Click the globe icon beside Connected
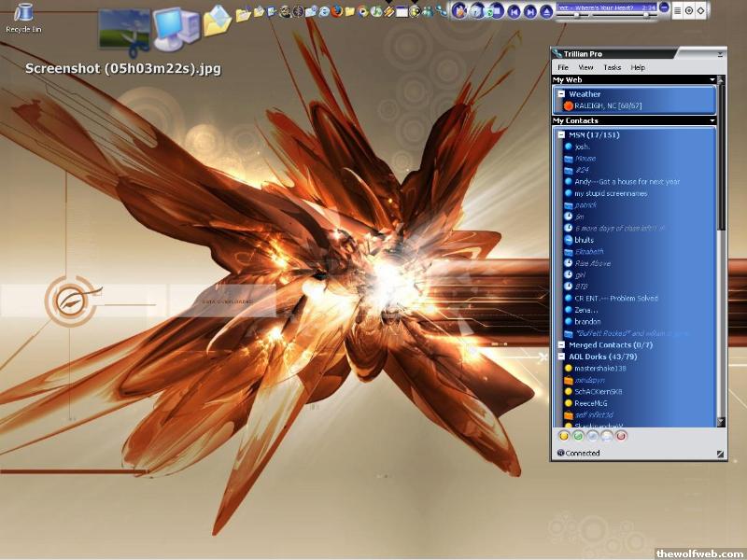The image size is (747, 560). [x=560, y=453]
